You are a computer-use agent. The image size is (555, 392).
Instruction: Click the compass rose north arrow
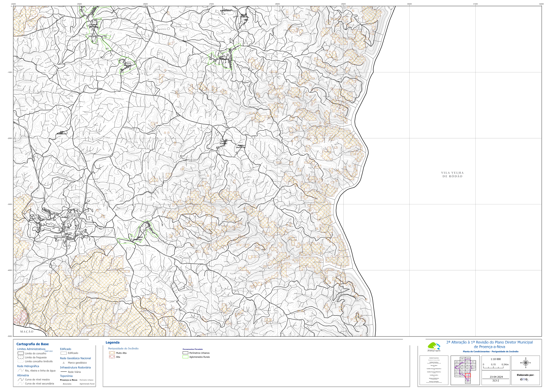point(526,362)
